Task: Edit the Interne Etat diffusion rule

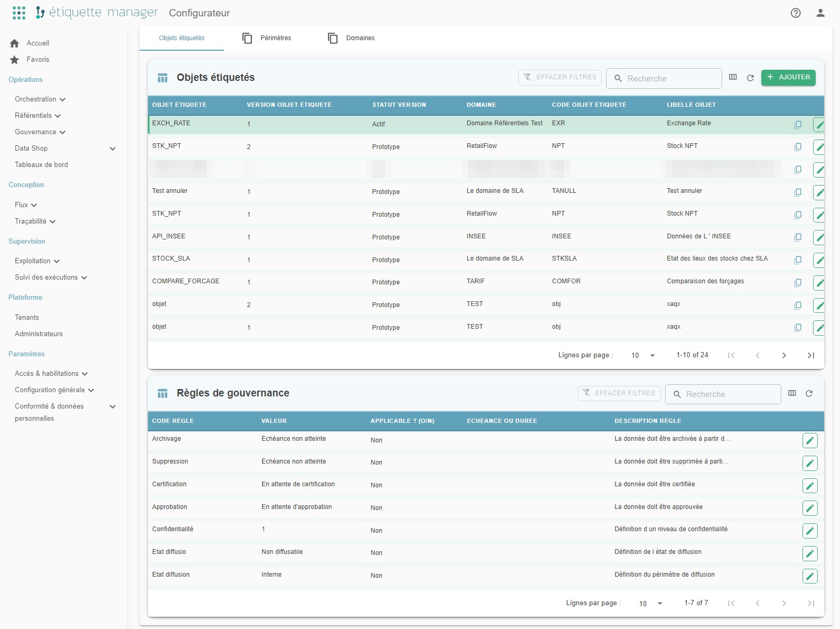Action: tap(810, 576)
